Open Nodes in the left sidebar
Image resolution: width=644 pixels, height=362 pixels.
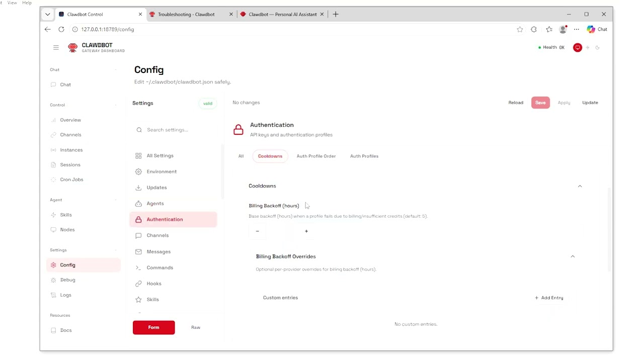pyautogui.click(x=83, y=230)
